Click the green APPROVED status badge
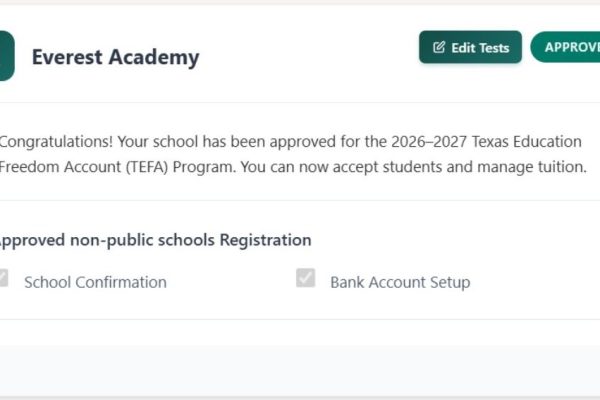The width and height of the screenshot is (600, 400). [x=567, y=47]
